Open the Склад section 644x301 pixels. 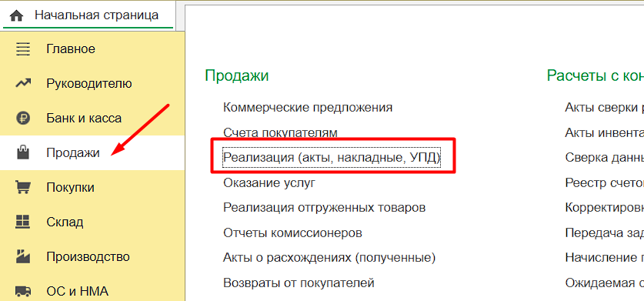[92, 222]
